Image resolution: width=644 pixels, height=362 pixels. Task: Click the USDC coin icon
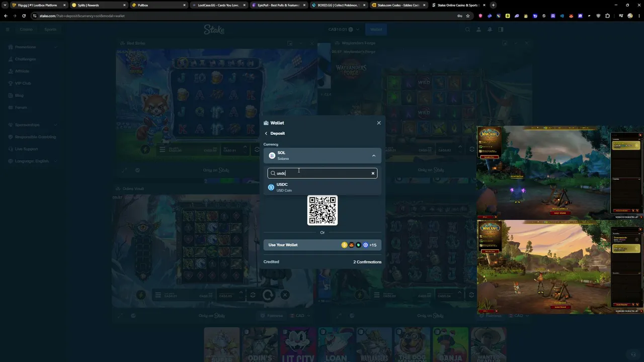[271, 187]
